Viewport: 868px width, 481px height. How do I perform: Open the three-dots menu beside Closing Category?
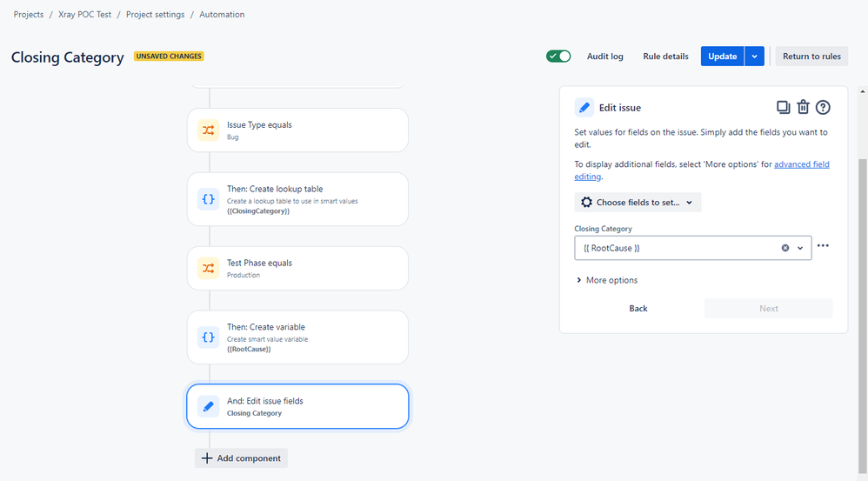tap(823, 246)
